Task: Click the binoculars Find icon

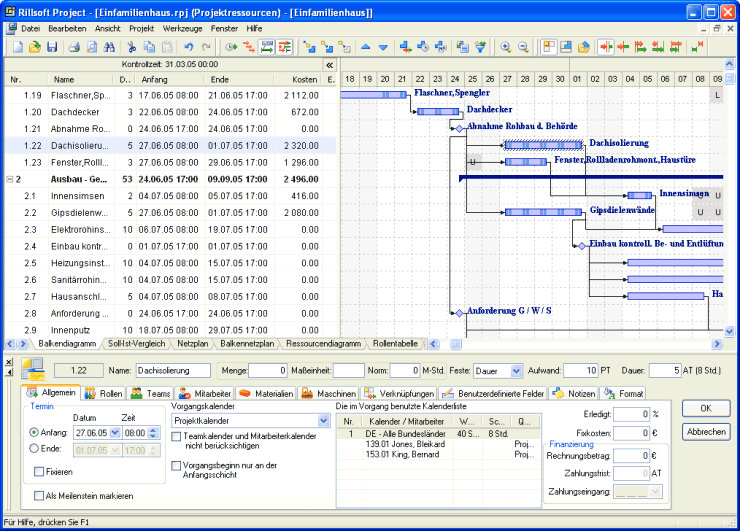Action: pos(109,47)
